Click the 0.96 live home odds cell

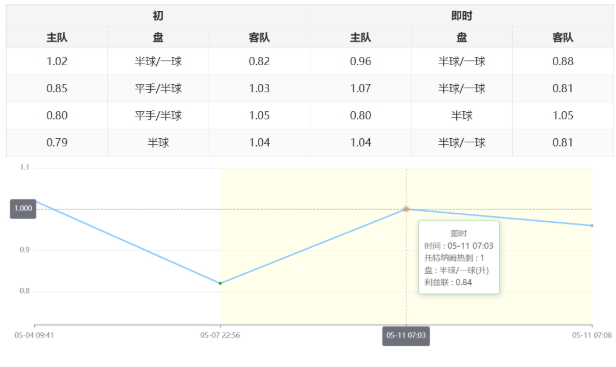[361, 61]
